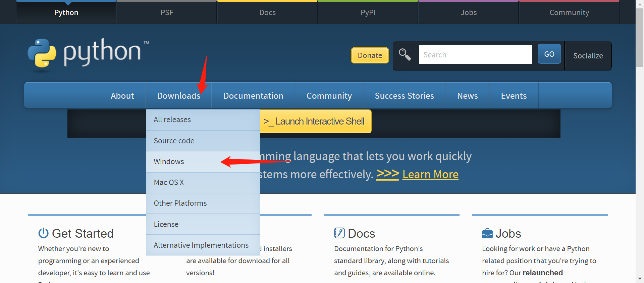Open the Jobs top tab
644x283 pixels.
click(469, 12)
